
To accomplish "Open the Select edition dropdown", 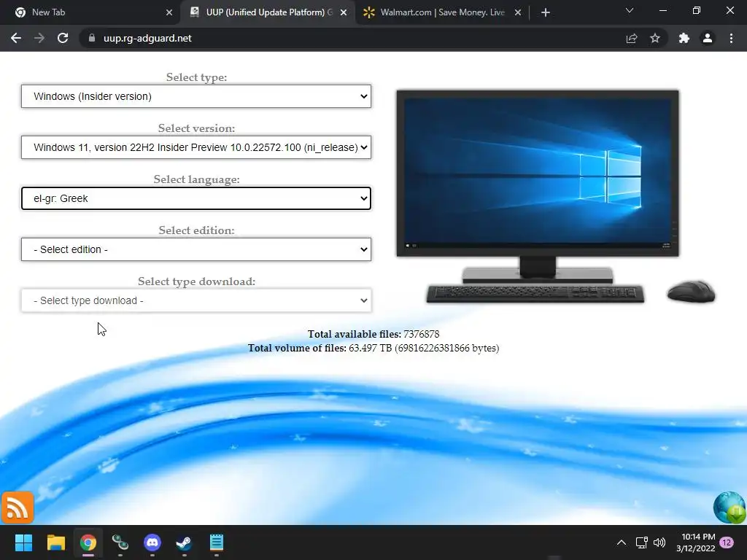I will (196, 249).
